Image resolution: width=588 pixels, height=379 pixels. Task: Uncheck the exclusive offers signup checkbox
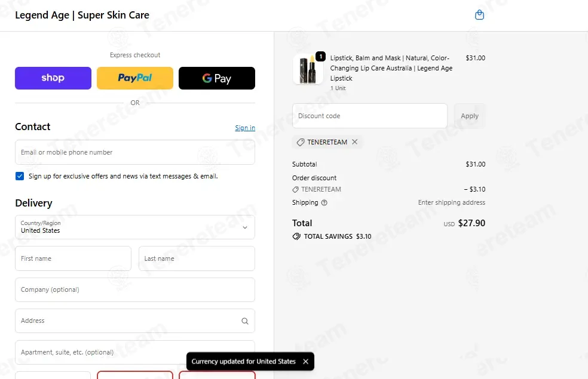point(20,176)
